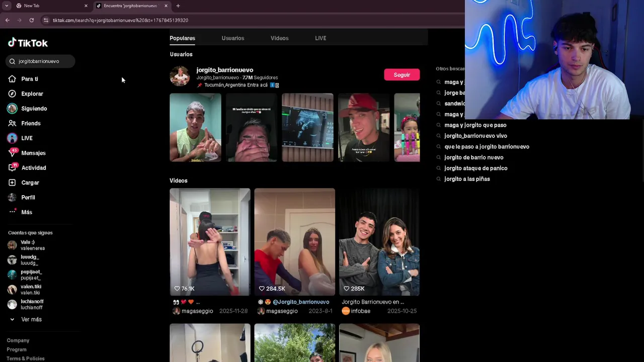644x362 pixels.
Task: Open Cargar upload icon
Action: pos(12,183)
